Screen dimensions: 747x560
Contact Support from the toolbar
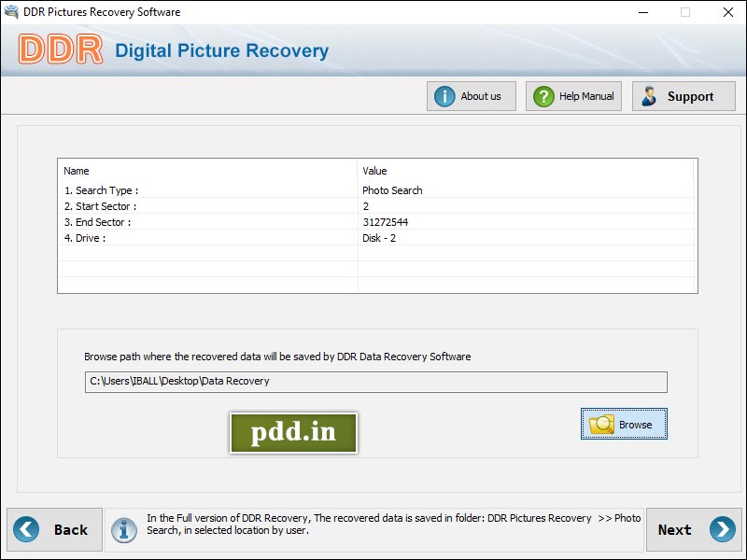click(683, 95)
